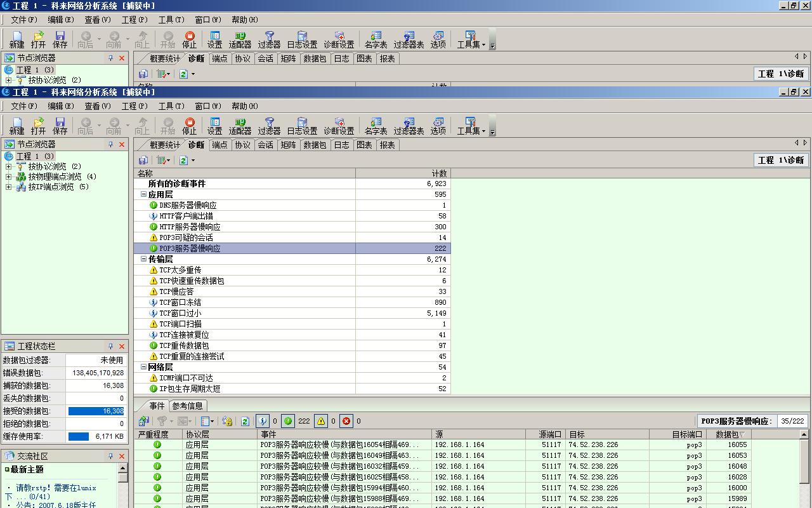The height and width of the screenshot is (508, 812).
Task: Click the export icon at left of events toolbar
Action: pyautogui.click(x=144, y=421)
